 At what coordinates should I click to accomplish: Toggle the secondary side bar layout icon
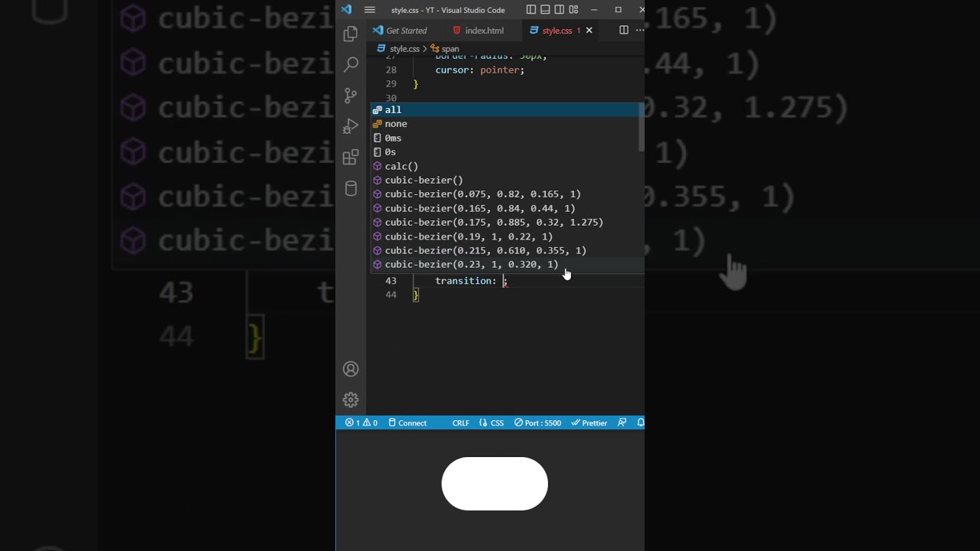(559, 10)
